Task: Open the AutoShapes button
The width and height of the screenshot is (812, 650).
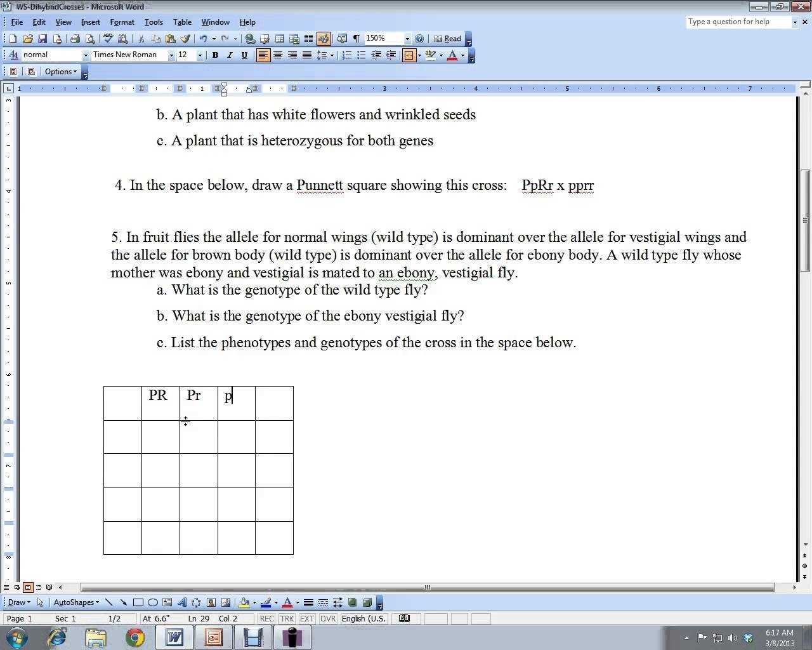Action: tap(76, 602)
